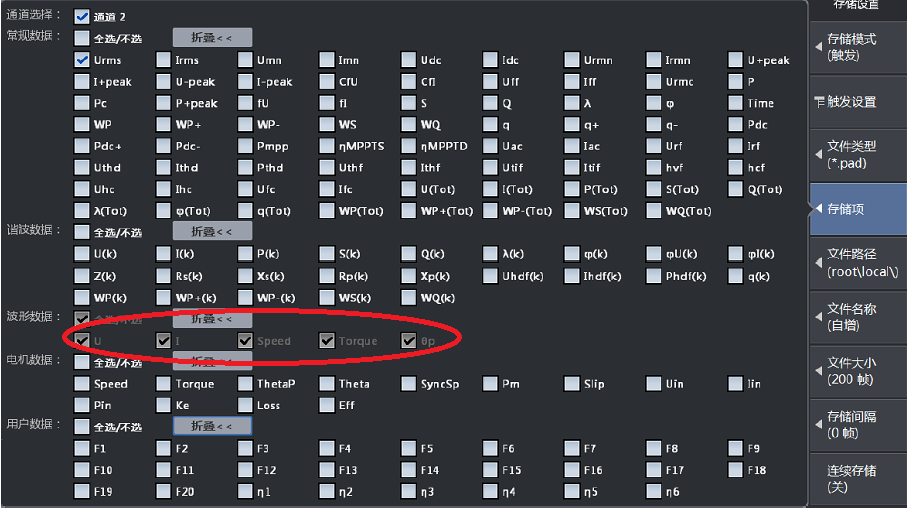Select ThetaP checkbox under 电机数据
Screen dimensions: 908x510
[x=245, y=384]
